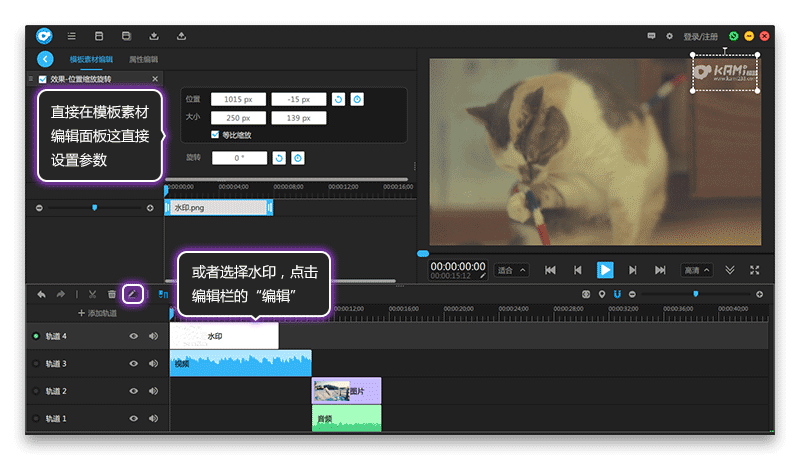800x460 pixels.
Task: Click the export (upload arrow) icon
Action: coord(181,36)
